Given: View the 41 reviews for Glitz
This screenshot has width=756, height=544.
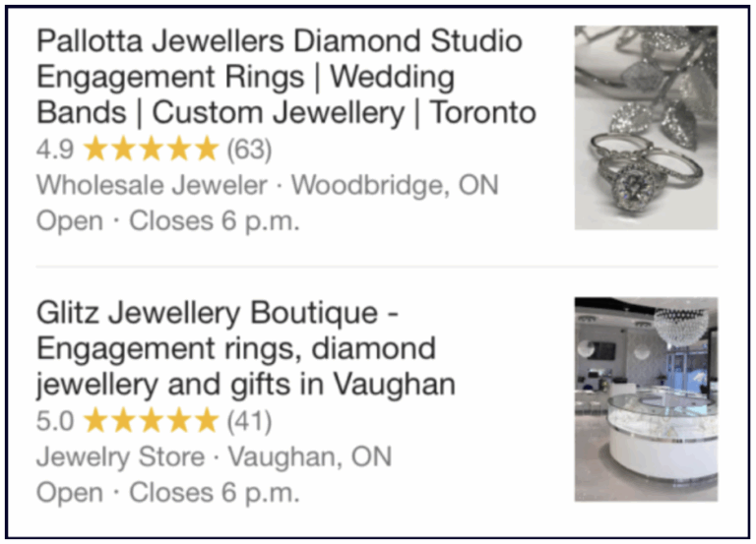Looking at the screenshot, I should (249, 421).
